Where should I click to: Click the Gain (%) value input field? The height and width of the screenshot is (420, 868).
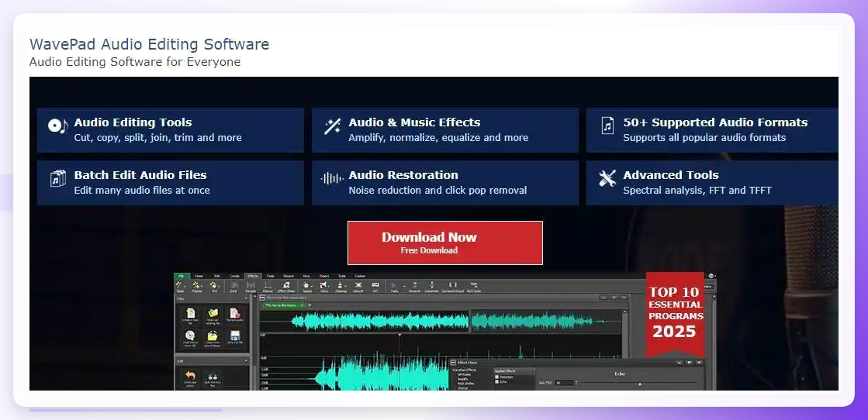coord(564,382)
